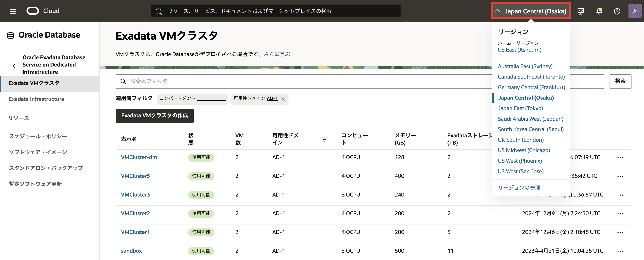This screenshot has width=644, height=260.
Task: Open the compartment filter chip
Action: coord(192,99)
